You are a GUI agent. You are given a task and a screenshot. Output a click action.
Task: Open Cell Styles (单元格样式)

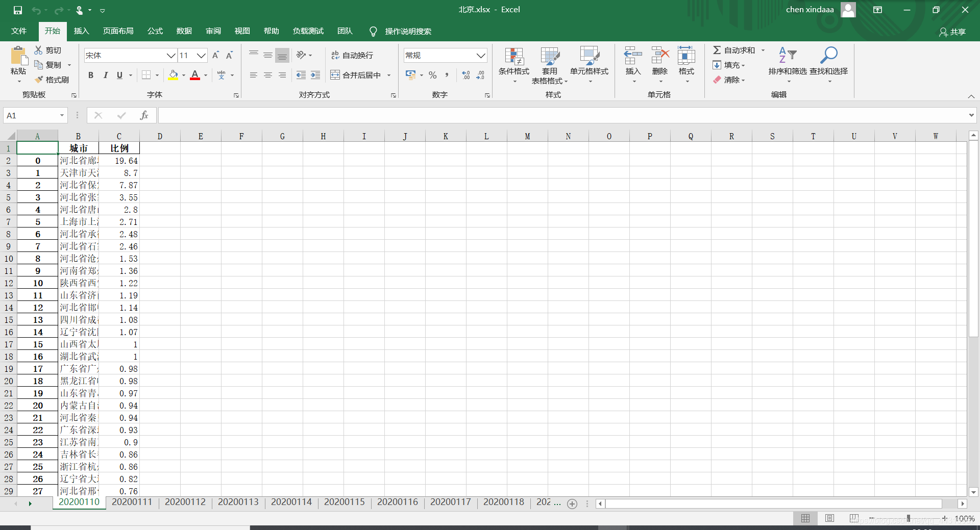(590, 65)
